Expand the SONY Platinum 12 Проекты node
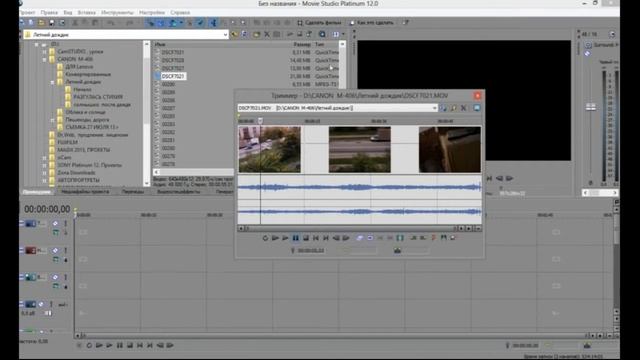 tap(44, 165)
